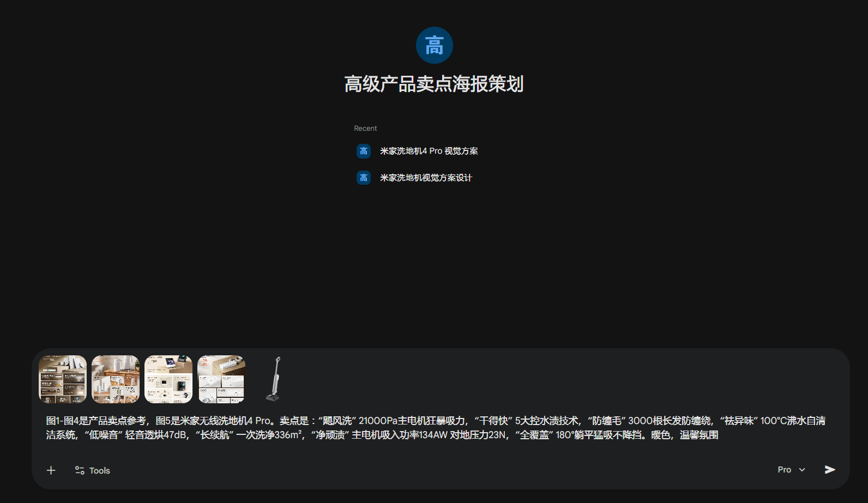Open recent chat 米家洗地机4 Pro 视觉方案
This screenshot has width=868, height=503.
point(429,151)
